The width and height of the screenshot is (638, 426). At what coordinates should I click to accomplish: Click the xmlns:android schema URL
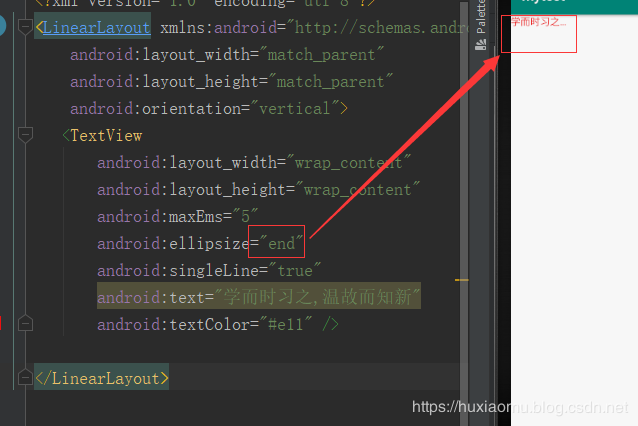[x=380, y=28]
